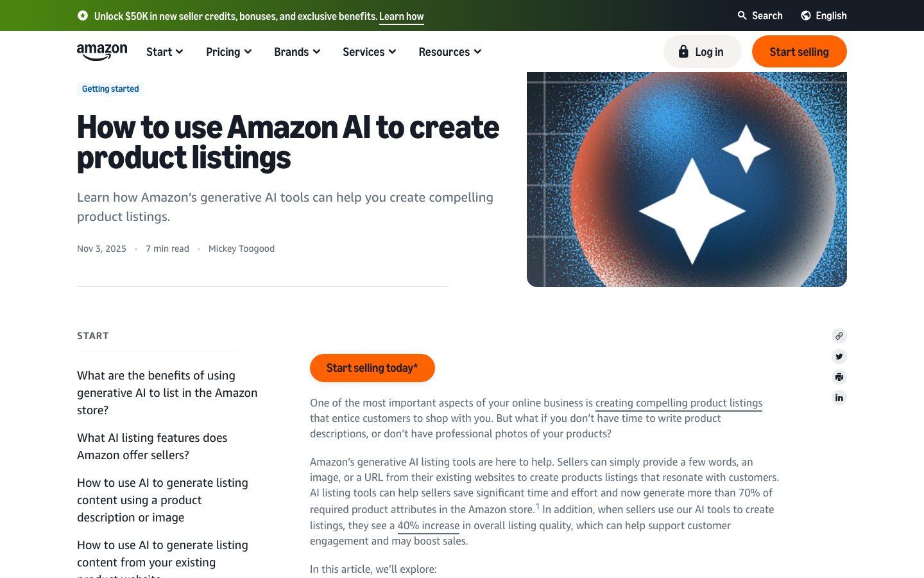Click the Log in button
The width and height of the screenshot is (924, 578).
(703, 51)
